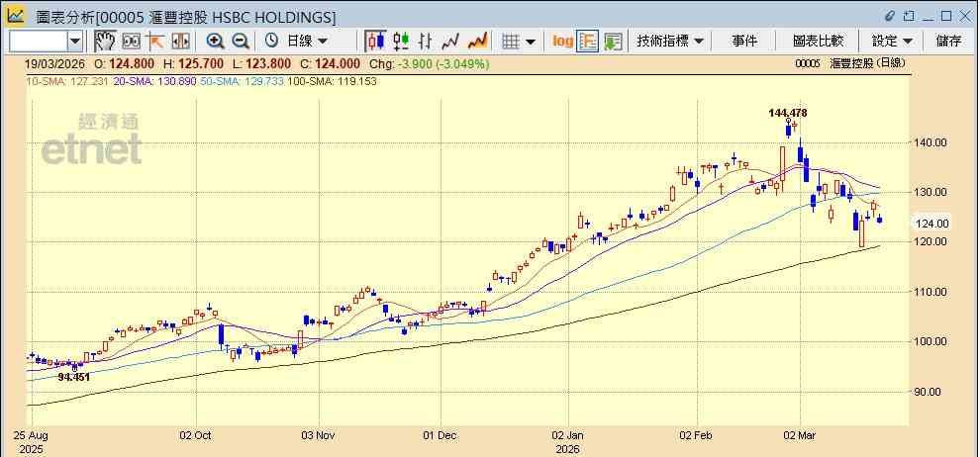
Task: Click the 事件 button
Action: [743, 42]
